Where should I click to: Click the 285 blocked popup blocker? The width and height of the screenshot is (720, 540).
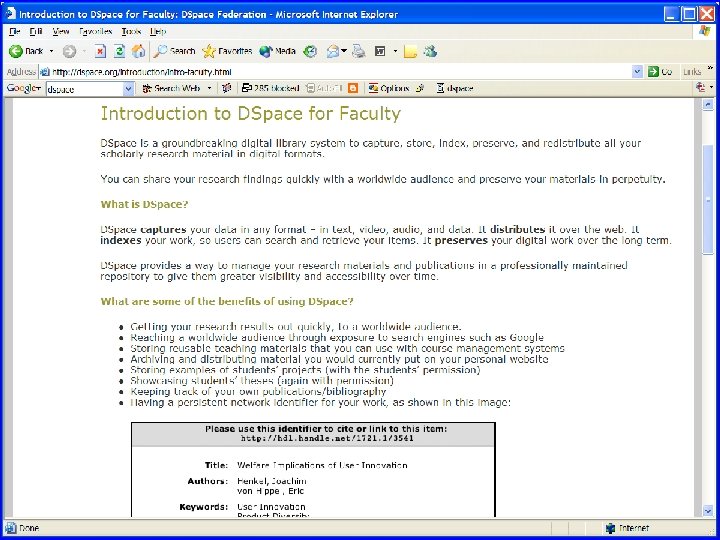click(270, 88)
